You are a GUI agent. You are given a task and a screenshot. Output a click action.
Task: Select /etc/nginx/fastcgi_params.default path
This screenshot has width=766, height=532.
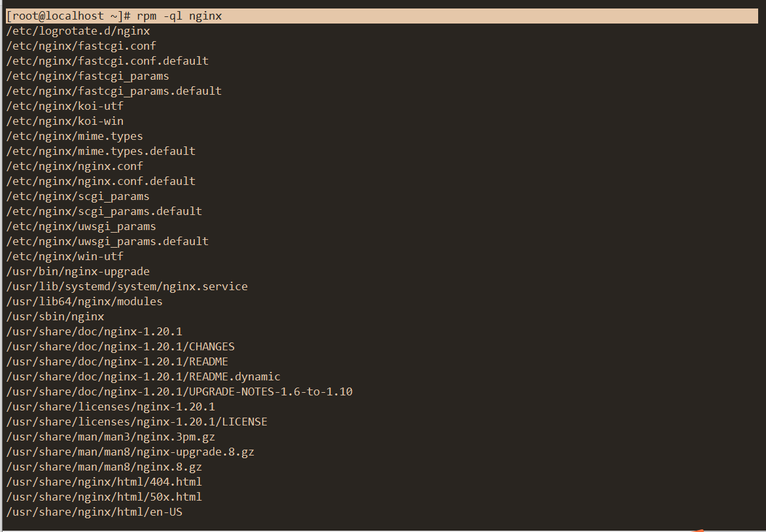[x=114, y=91]
